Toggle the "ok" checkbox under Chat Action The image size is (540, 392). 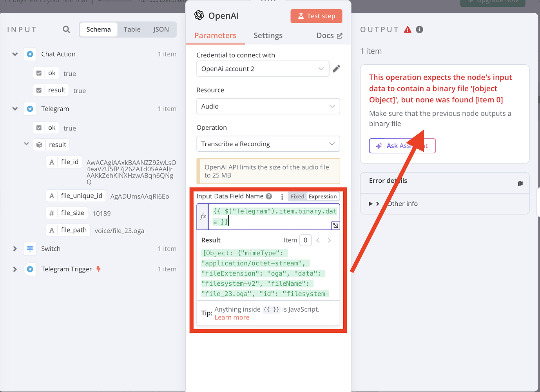(38, 73)
